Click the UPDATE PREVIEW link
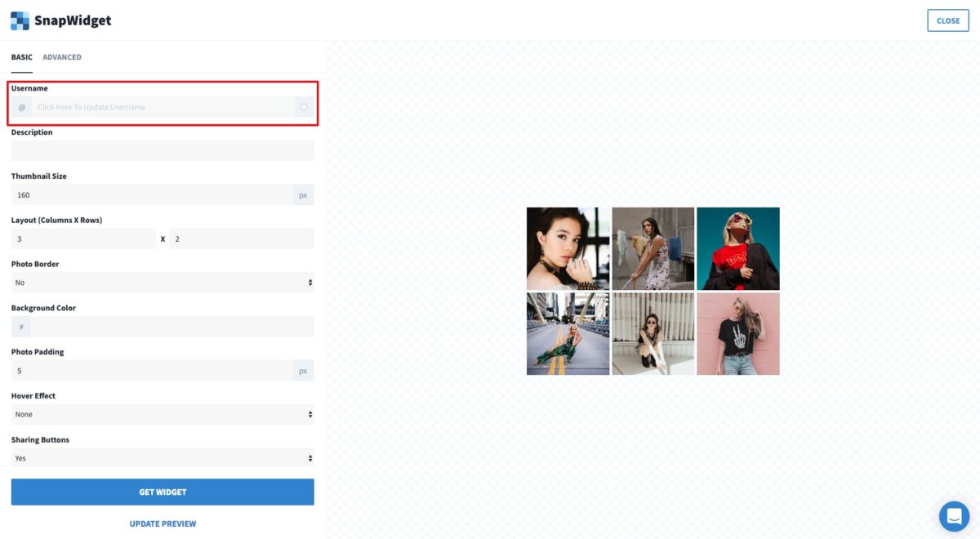980x539 pixels. pyautogui.click(x=163, y=523)
